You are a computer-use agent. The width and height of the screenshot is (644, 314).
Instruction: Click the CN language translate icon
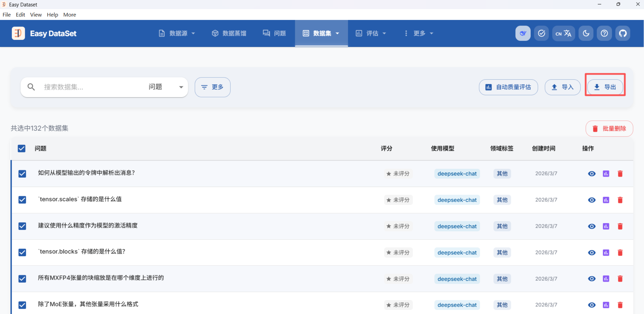563,33
